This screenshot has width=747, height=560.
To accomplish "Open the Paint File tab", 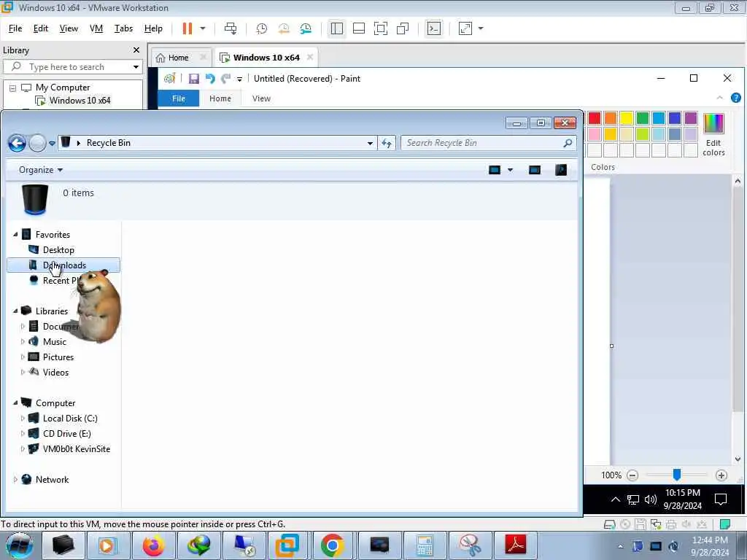I will 179,98.
